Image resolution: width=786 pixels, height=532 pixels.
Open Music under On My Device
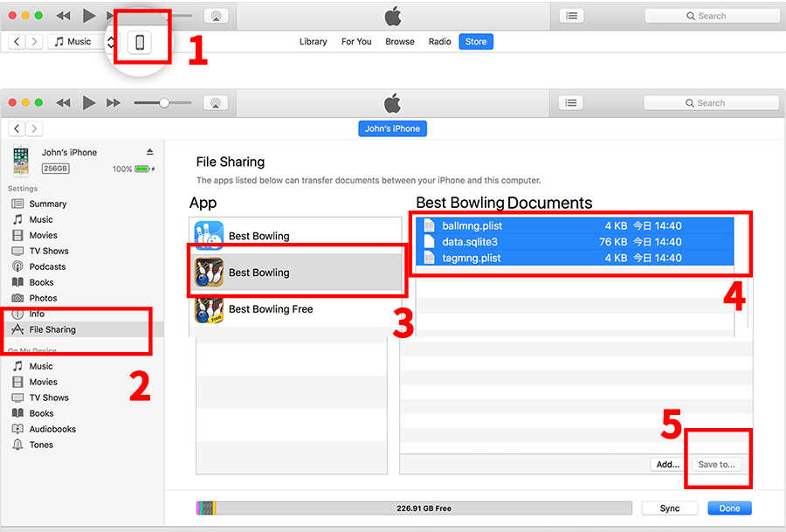(40, 366)
